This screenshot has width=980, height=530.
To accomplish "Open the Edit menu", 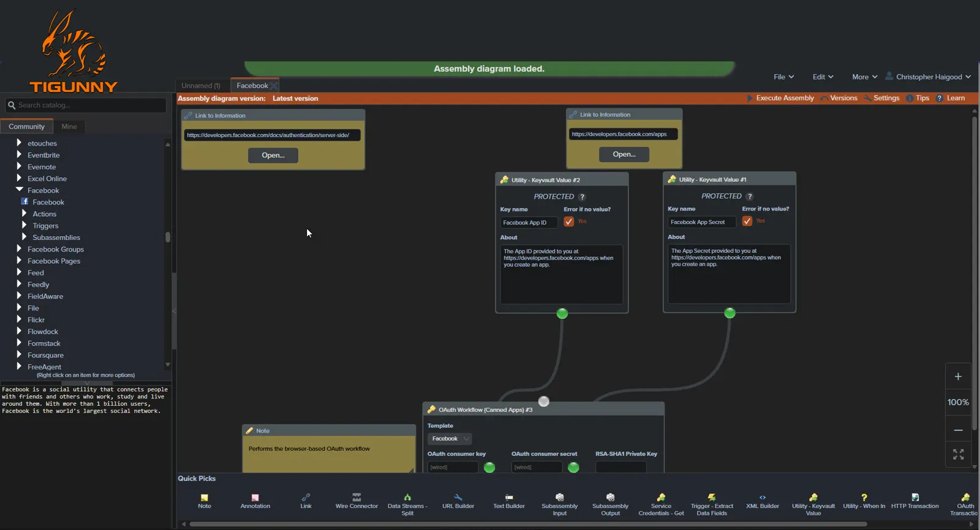I will [x=823, y=77].
